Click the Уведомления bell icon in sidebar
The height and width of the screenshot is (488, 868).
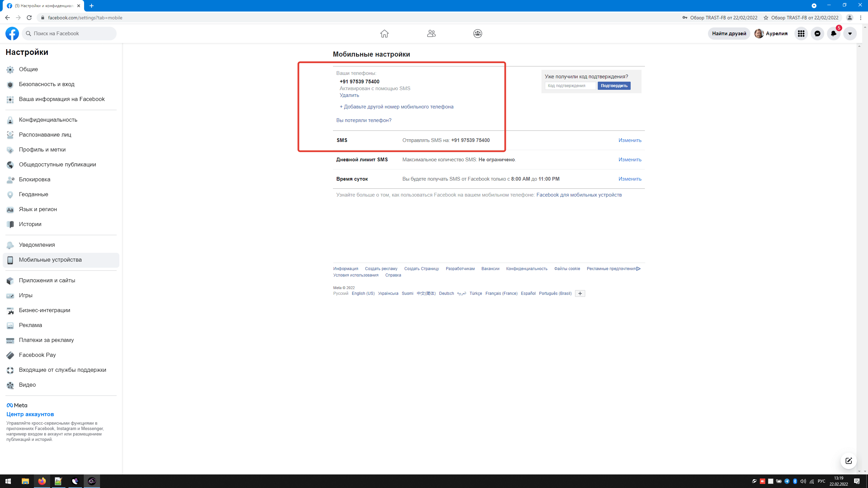[10, 245]
